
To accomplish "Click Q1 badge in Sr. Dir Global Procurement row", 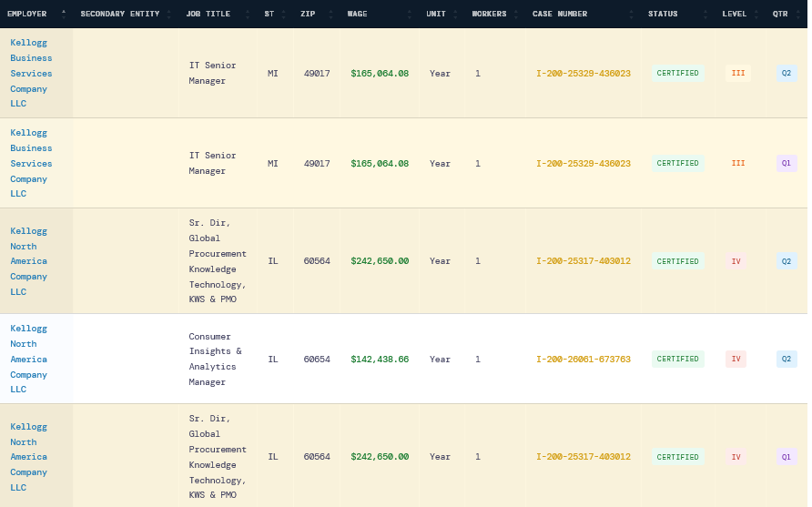I will pyautogui.click(x=787, y=457).
